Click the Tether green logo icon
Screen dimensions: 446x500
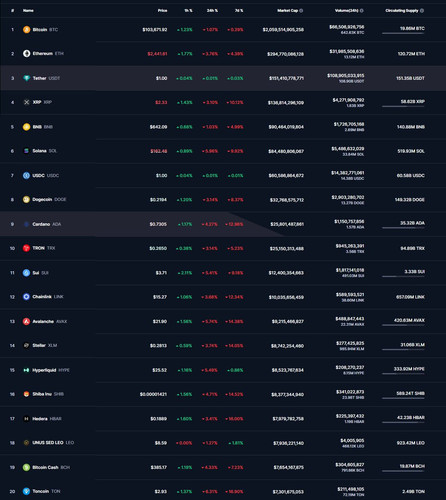[x=26, y=78]
